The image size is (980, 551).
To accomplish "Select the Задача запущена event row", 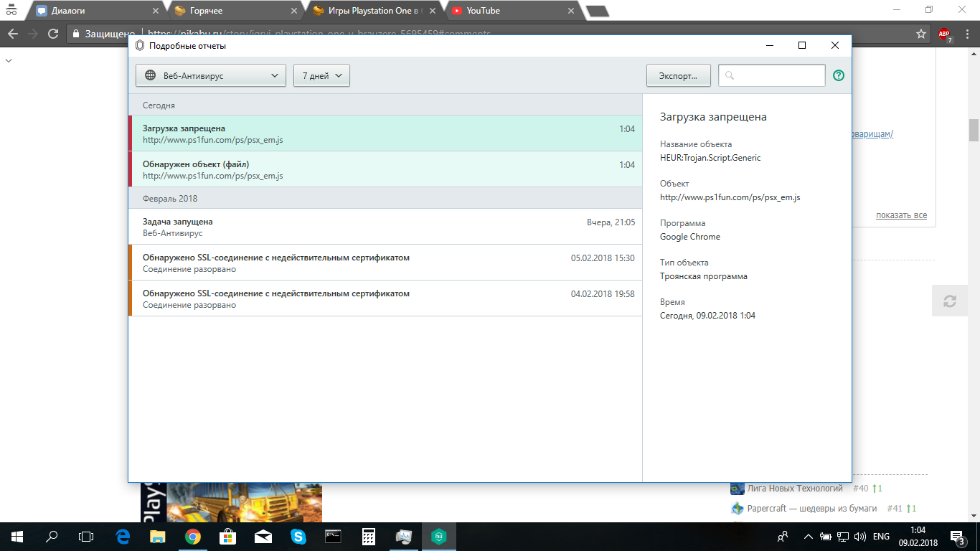I will click(385, 227).
